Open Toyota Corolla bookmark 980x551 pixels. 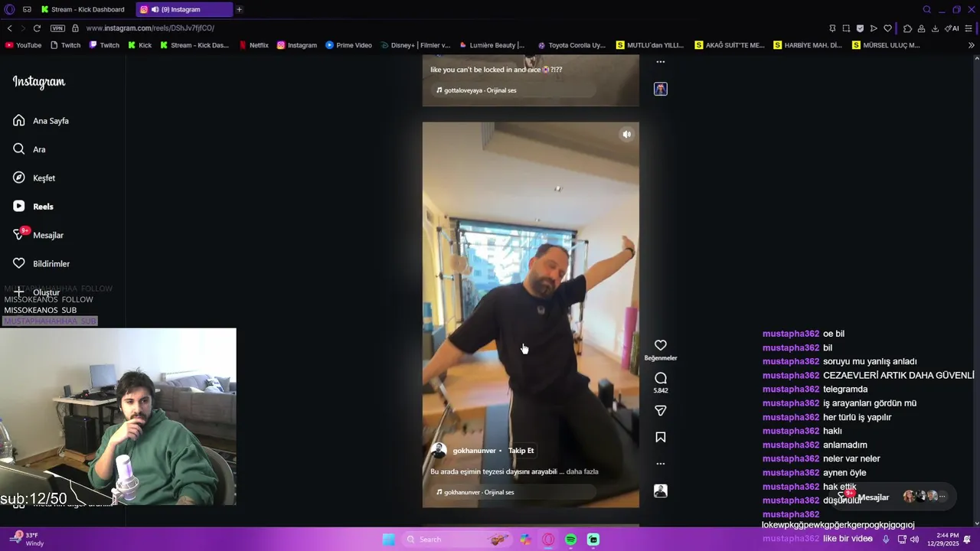click(x=571, y=45)
